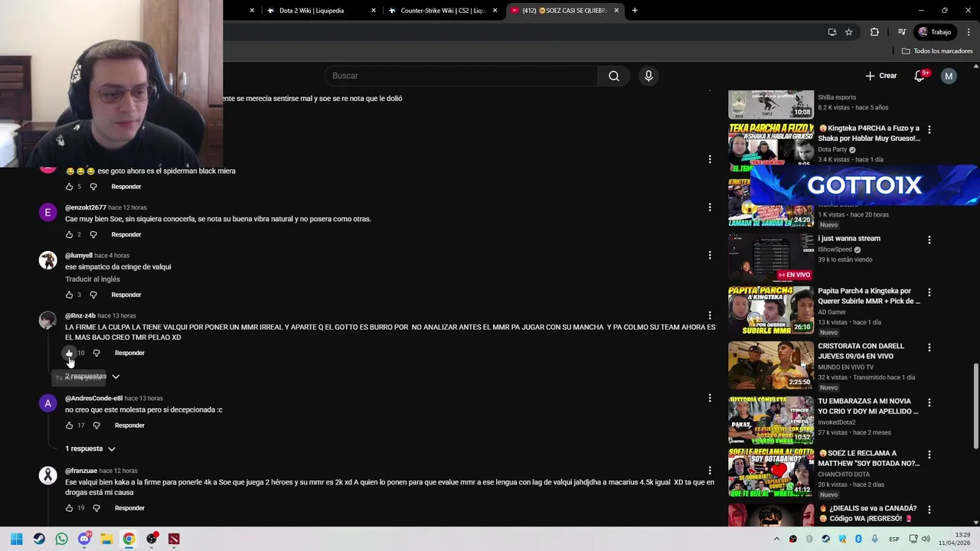980x551 pixels.
Task: Open TU EMBARAZAS A MI NOVIA video thumbnail
Action: point(771,420)
